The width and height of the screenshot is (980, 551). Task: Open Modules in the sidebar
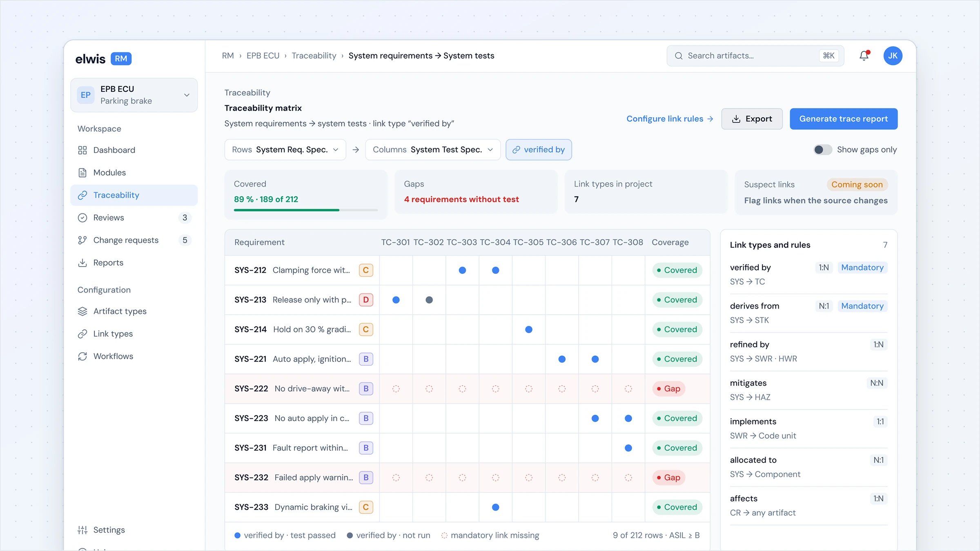(x=134, y=173)
